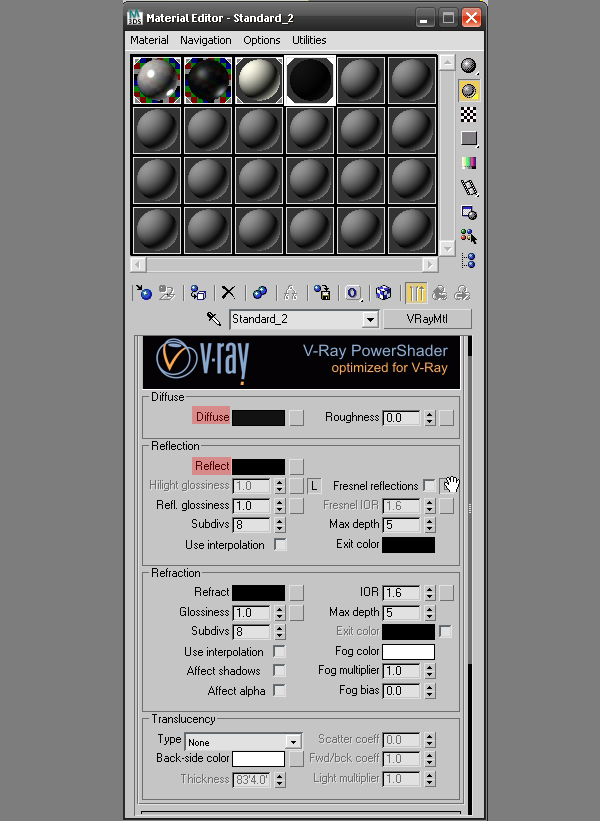This screenshot has width=600, height=821.
Task: Click the Make Unique icon
Action: point(291,293)
